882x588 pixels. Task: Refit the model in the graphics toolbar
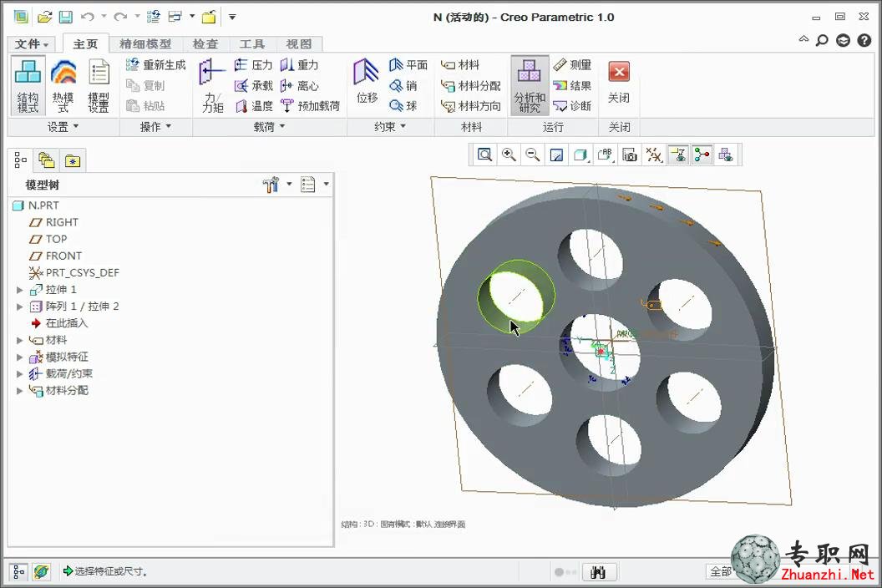pos(484,155)
